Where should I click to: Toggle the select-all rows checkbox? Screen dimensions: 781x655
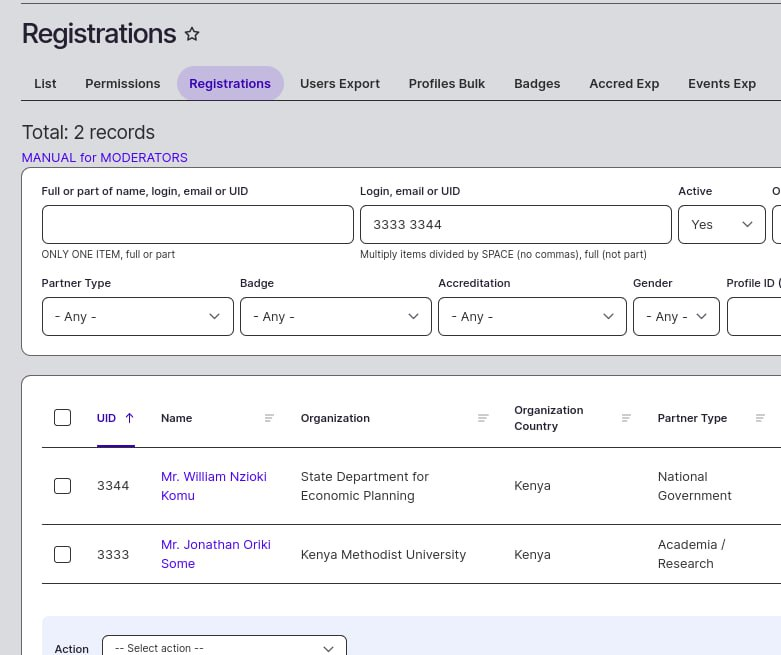(x=62, y=417)
